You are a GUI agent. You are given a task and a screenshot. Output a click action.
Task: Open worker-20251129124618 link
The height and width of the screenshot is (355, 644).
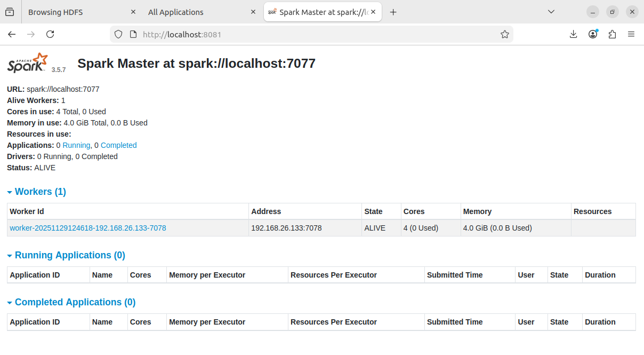[x=88, y=228]
